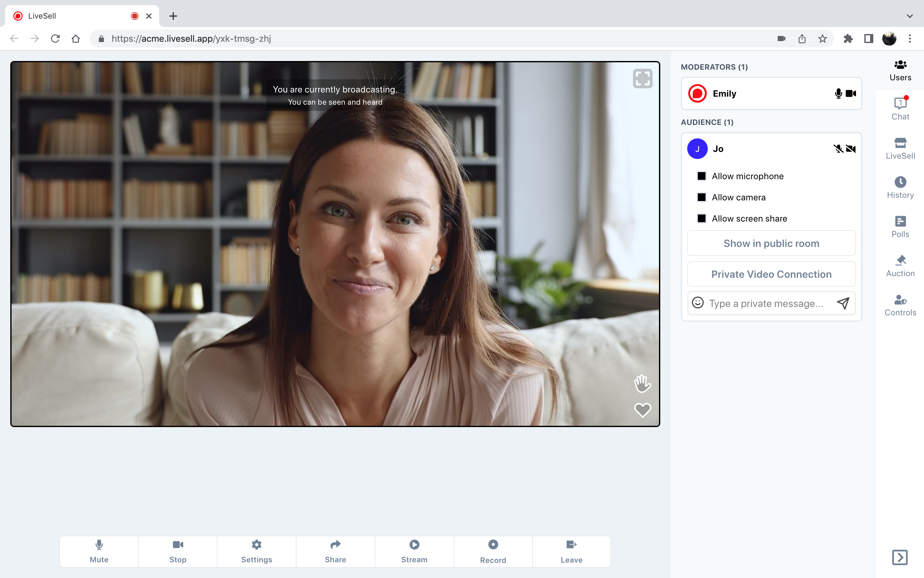Click Jo's muted microphone icon
924x578 pixels.
coord(838,149)
